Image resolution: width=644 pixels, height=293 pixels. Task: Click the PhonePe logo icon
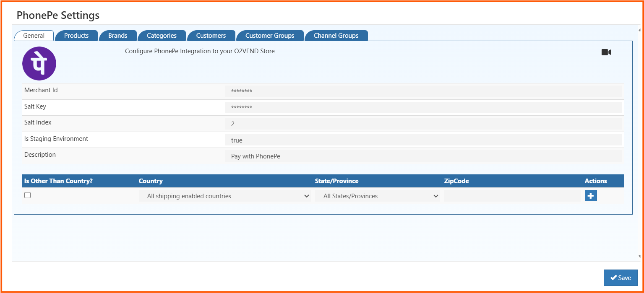click(39, 64)
